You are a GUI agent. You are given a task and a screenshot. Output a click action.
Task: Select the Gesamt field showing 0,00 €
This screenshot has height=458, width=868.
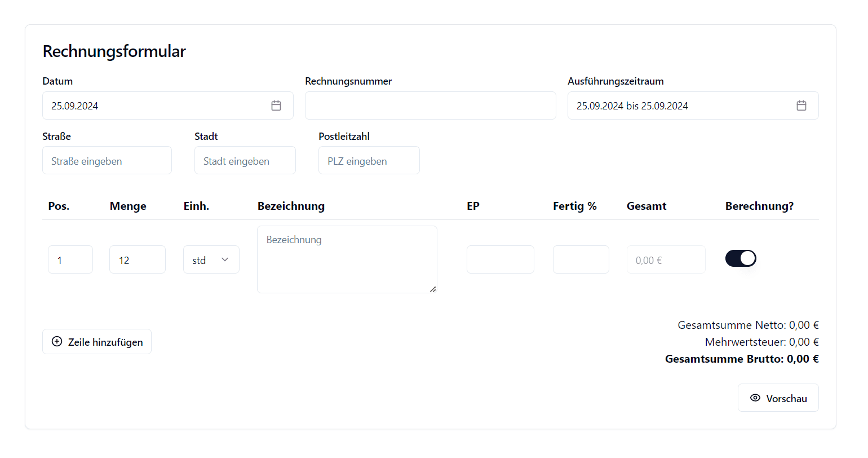tap(666, 259)
